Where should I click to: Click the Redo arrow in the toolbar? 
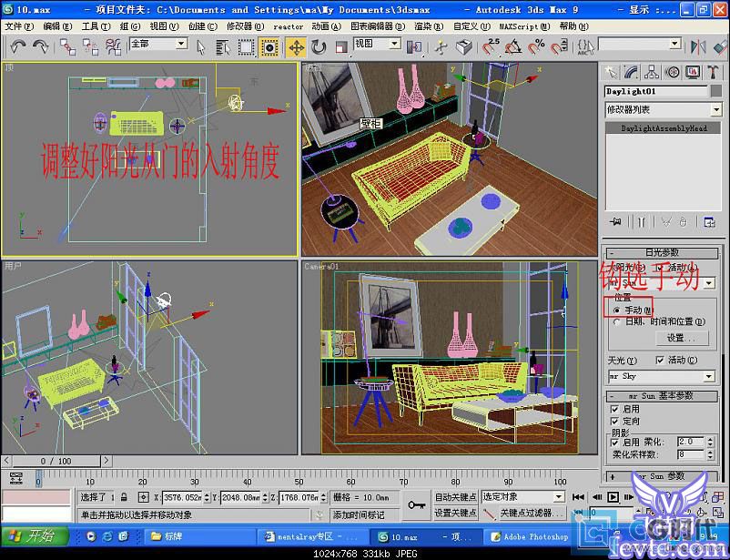[x=41, y=46]
